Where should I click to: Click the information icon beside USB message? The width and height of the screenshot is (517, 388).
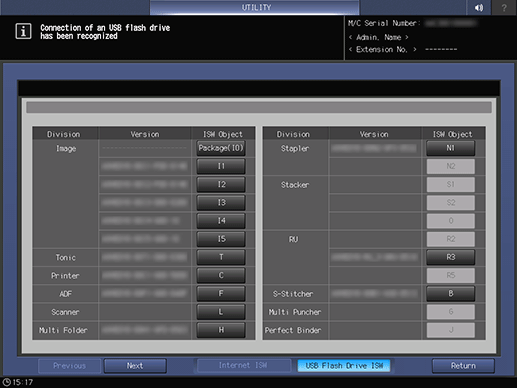coord(23,32)
